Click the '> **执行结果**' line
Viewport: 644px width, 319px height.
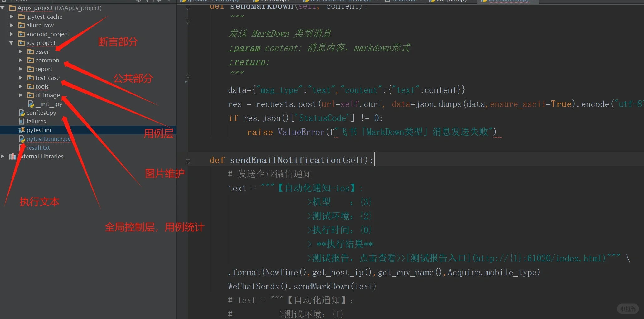(340, 244)
